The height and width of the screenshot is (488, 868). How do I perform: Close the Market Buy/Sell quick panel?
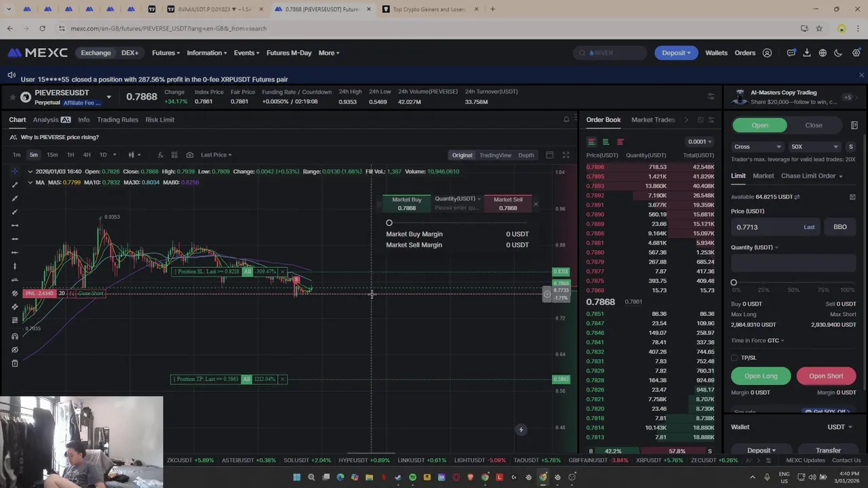(x=535, y=203)
